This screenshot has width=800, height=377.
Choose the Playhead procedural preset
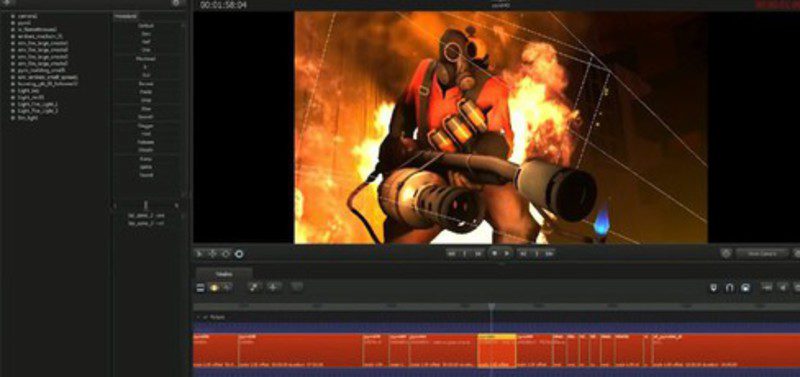[146, 59]
